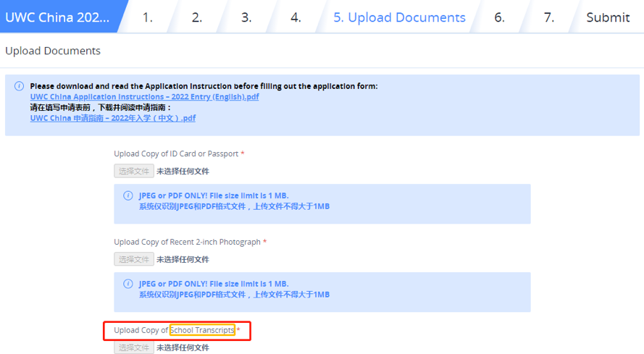Viewport: 644px width, 354px height.
Task: Click the info icon in Application Instruction banner
Action: (19, 86)
